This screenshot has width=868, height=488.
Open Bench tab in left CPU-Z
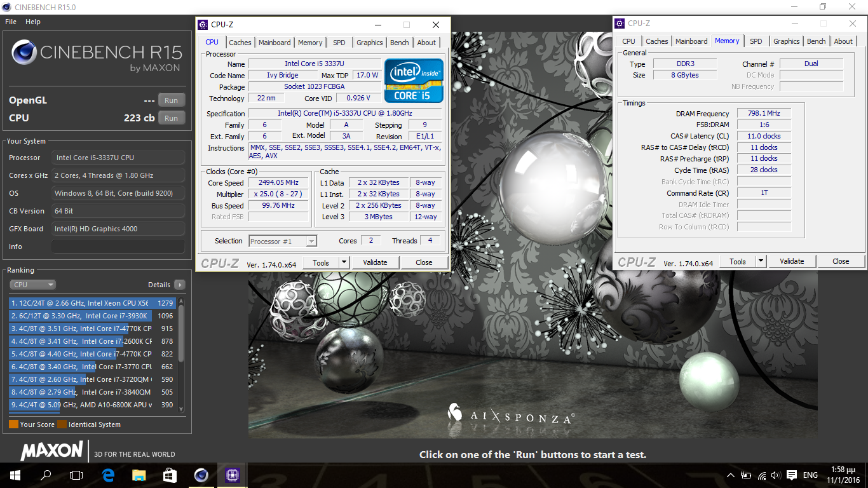(x=400, y=43)
